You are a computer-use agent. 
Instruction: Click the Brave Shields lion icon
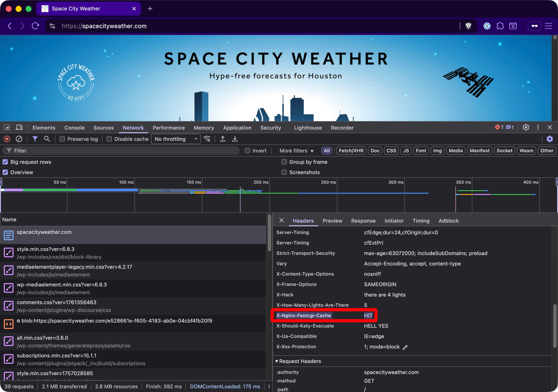[x=468, y=26]
